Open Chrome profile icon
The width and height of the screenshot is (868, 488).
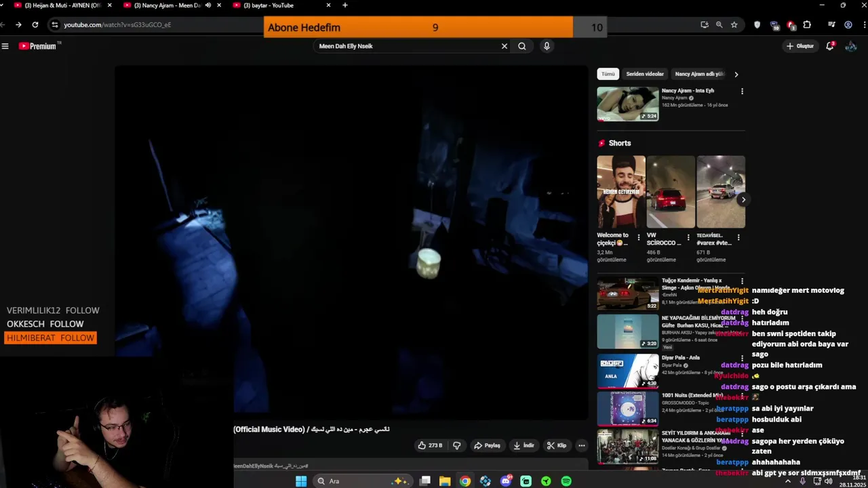point(848,24)
